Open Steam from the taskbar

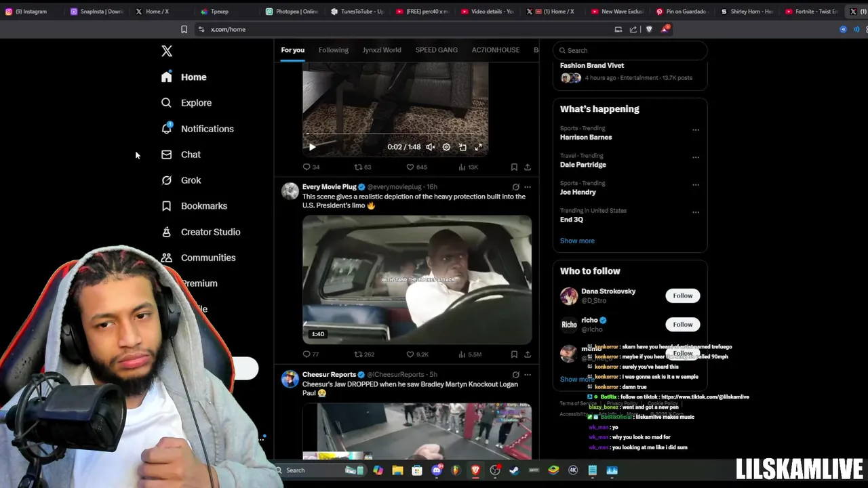point(515,470)
